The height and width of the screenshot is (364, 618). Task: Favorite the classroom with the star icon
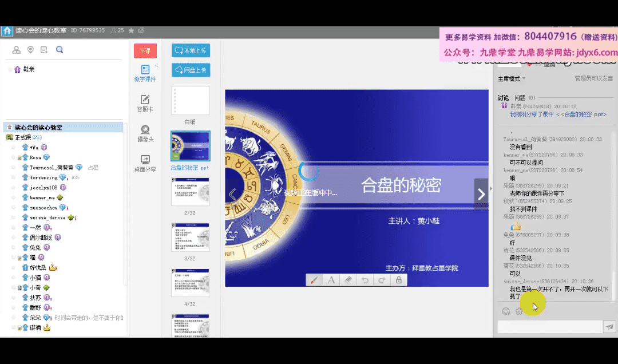tap(131, 30)
